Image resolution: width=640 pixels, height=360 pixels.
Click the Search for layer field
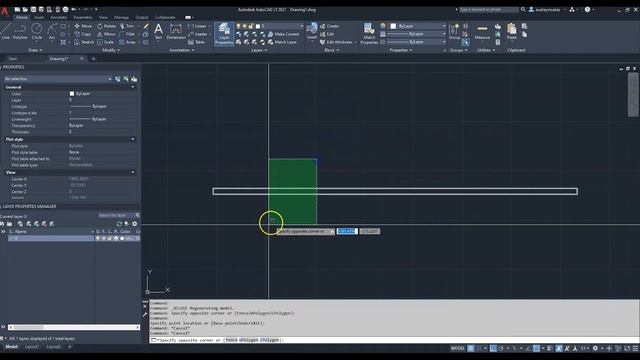coord(118,215)
